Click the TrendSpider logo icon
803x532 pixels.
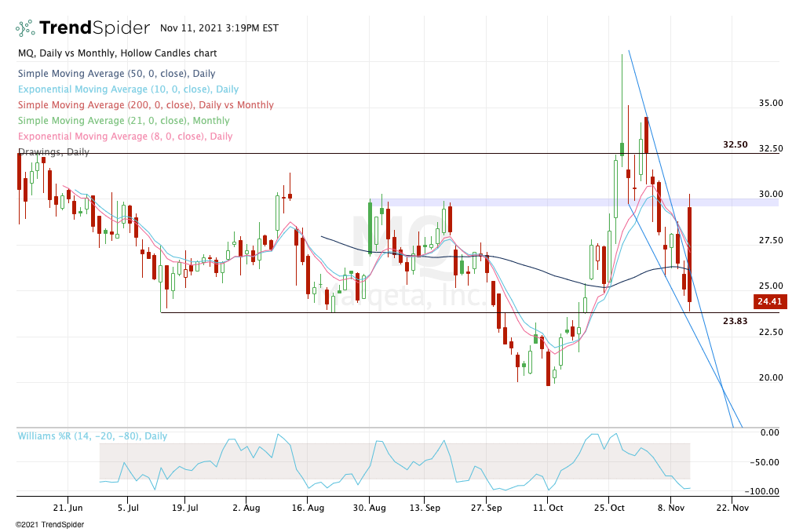coord(25,28)
